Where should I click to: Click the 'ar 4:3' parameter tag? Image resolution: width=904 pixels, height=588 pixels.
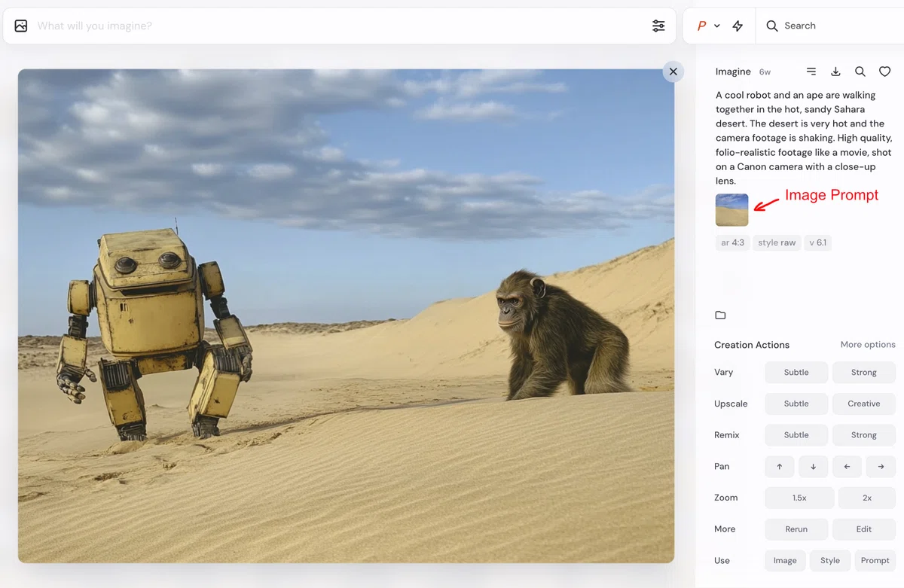coord(732,242)
